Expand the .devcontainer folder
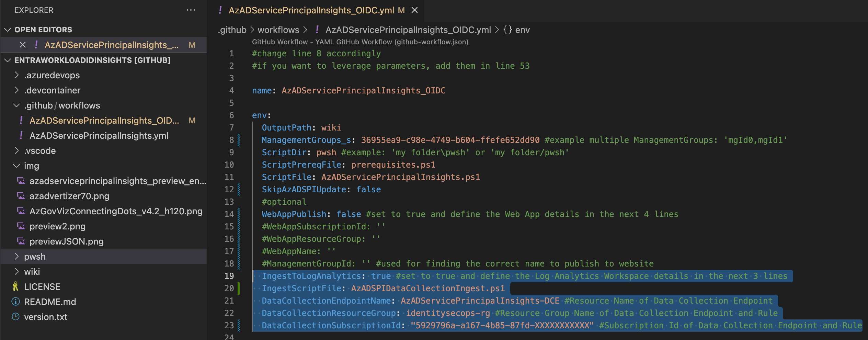 [16, 90]
